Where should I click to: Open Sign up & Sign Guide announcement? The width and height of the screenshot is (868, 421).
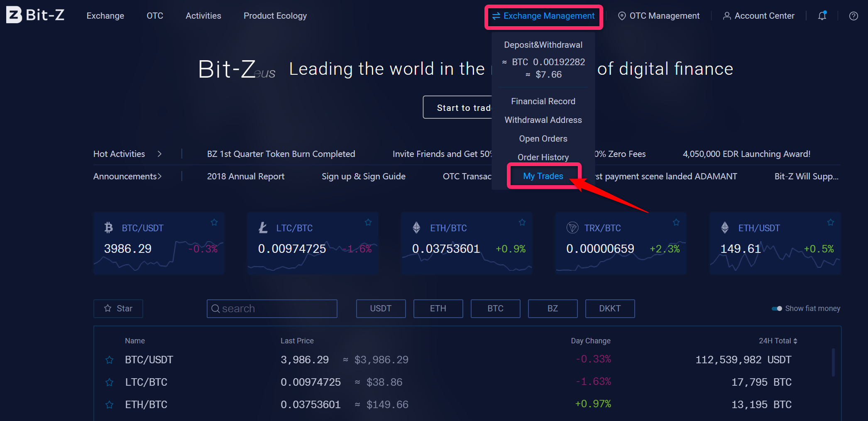[x=364, y=176]
